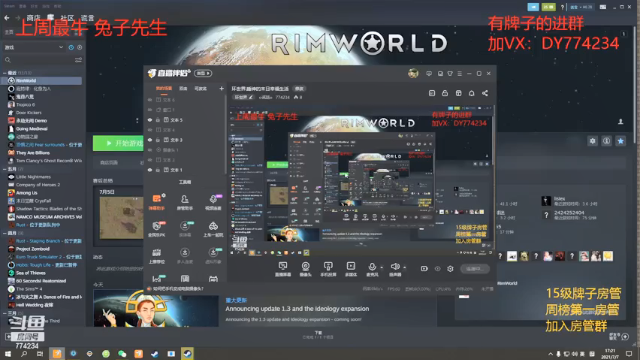Open the 游戏 category dropdown in Steam library
Screen dimensions: 640x360
coord(33,47)
